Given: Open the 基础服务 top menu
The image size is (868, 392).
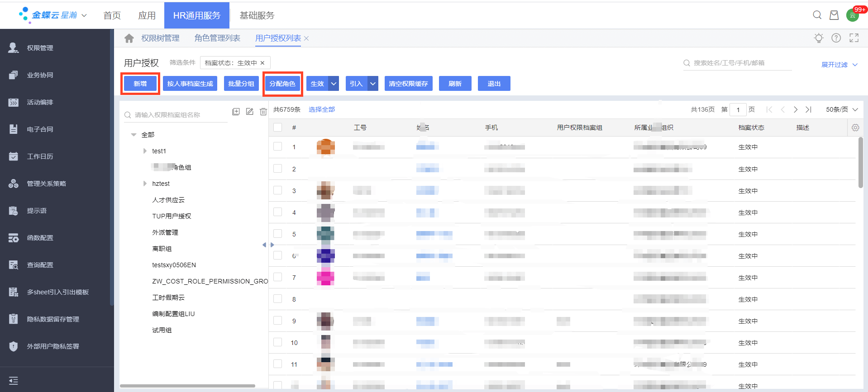Looking at the screenshot, I should click(257, 15).
